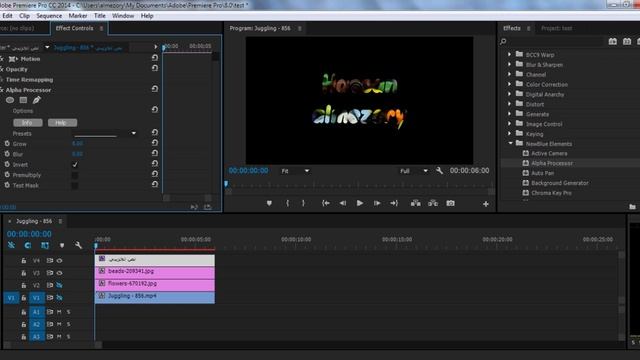The image size is (640, 360).
Task: Switch to the Project: test tab
Action: click(x=556, y=28)
